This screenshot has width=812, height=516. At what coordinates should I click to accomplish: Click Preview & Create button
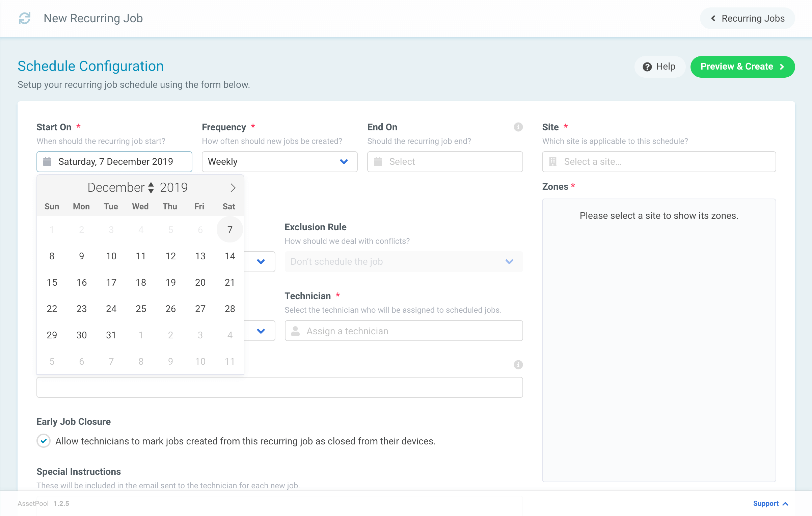click(742, 67)
